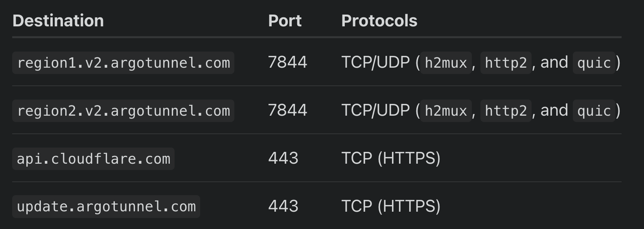
Task: Click the update.argotunnel.com destination
Action: pos(106,207)
